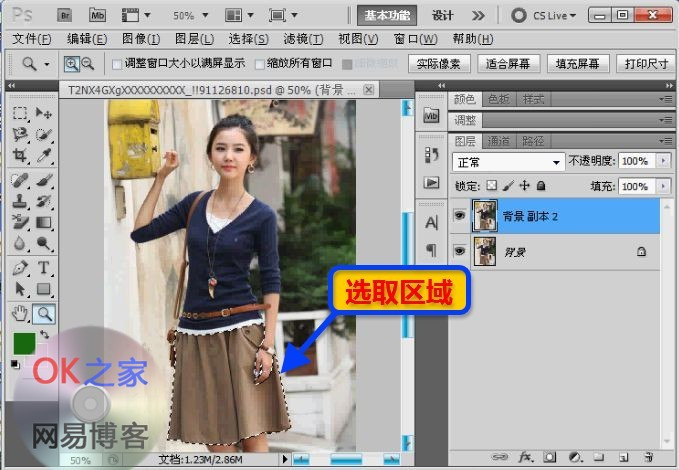Select the Rectangular Marquee tool
This screenshot has height=470, width=679.
click(x=20, y=113)
